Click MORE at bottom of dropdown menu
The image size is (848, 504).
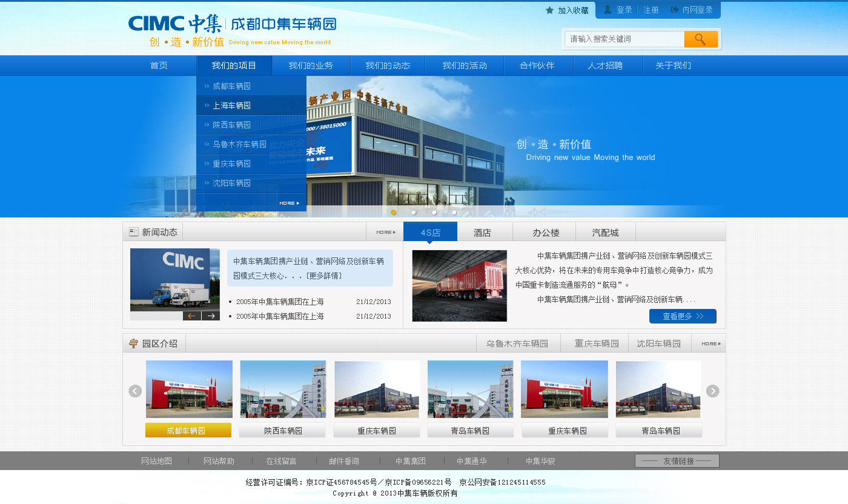click(x=290, y=203)
